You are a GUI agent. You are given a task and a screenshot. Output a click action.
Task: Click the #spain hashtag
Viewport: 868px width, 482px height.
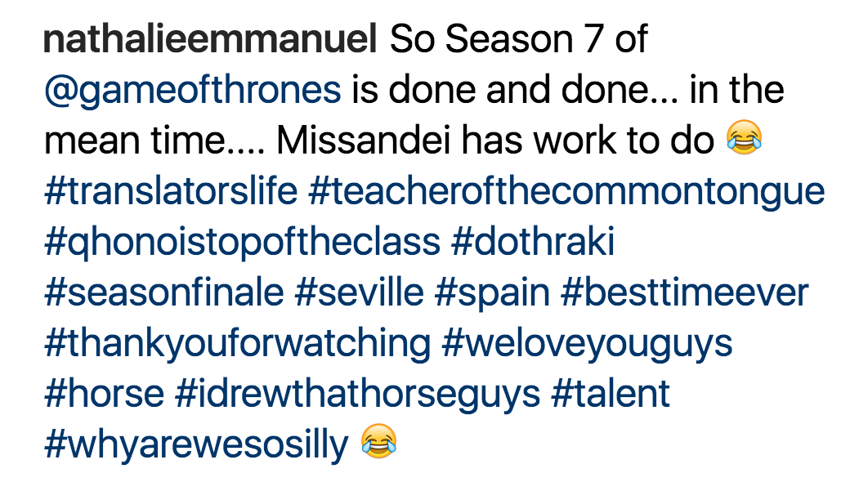pyautogui.click(x=492, y=295)
